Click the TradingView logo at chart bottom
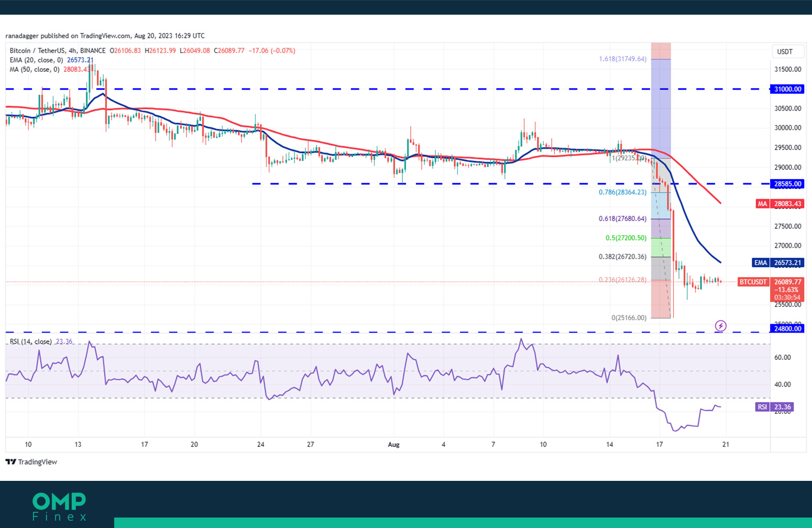812x528 pixels. click(31, 462)
